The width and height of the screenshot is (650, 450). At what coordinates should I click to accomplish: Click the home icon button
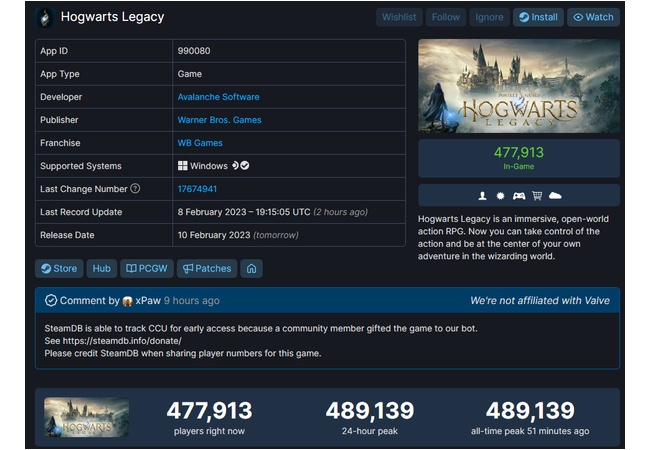pyautogui.click(x=252, y=269)
